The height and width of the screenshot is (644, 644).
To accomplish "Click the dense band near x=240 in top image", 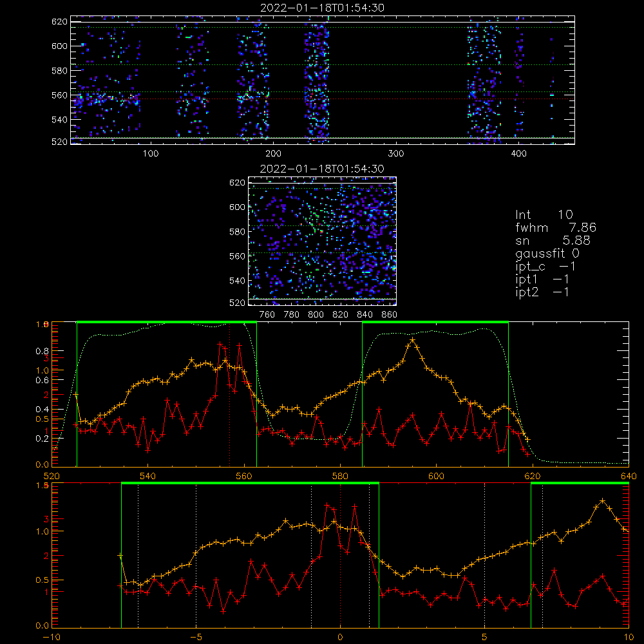I will click(317, 80).
